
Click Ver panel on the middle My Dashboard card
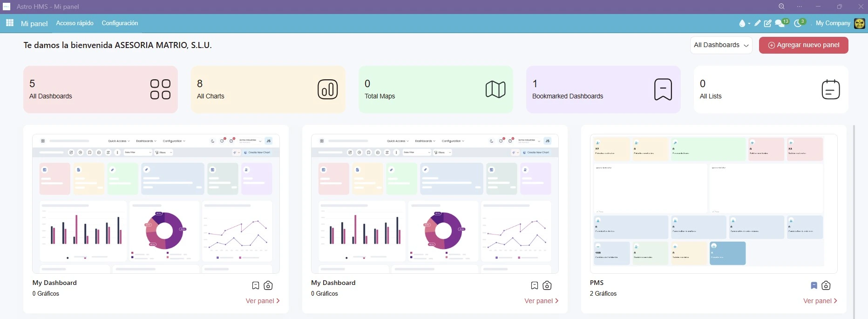[x=542, y=301]
